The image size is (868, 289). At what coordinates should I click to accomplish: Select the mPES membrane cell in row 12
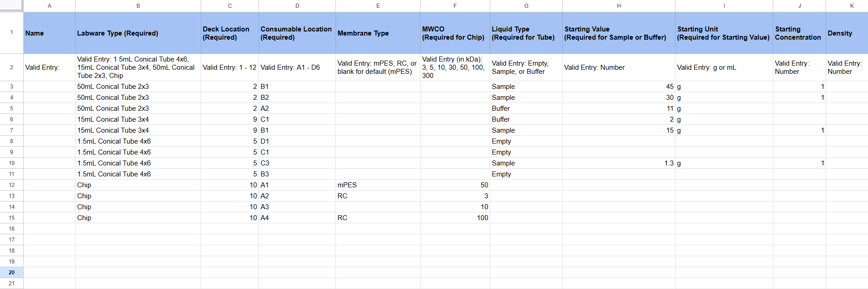(377, 185)
